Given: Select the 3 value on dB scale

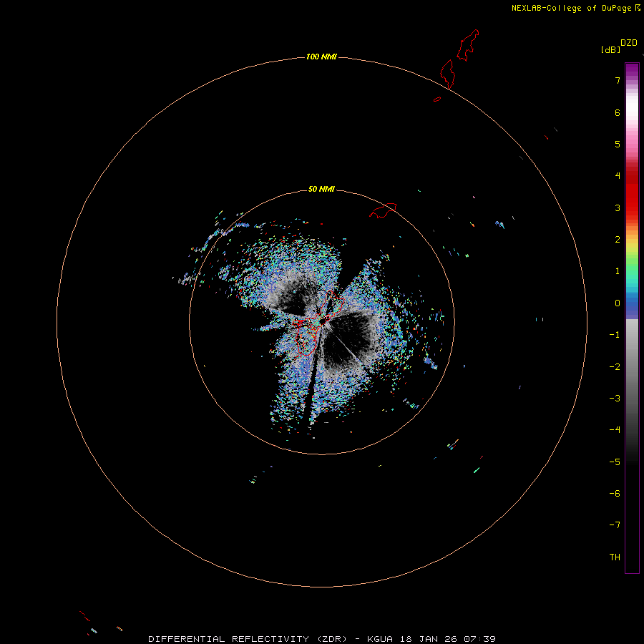Looking at the screenshot, I should tap(618, 208).
